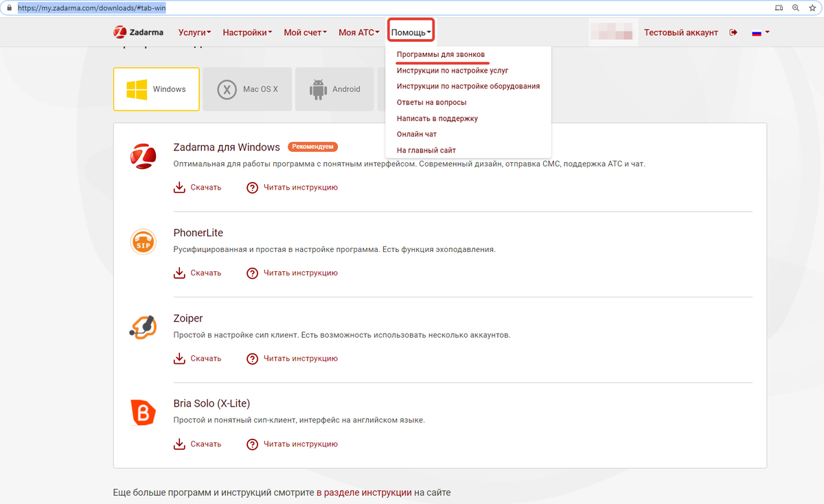Download Bria Solo via Скачать link
Image resolution: width=824 pixels, height=504 pixels.
(206, 444)
